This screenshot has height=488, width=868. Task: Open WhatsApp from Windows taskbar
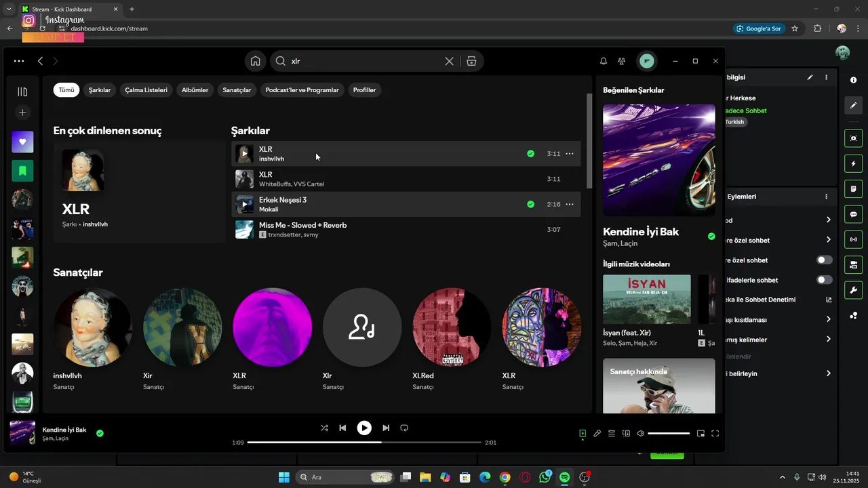pyautogui.click(x=545, y=477)
